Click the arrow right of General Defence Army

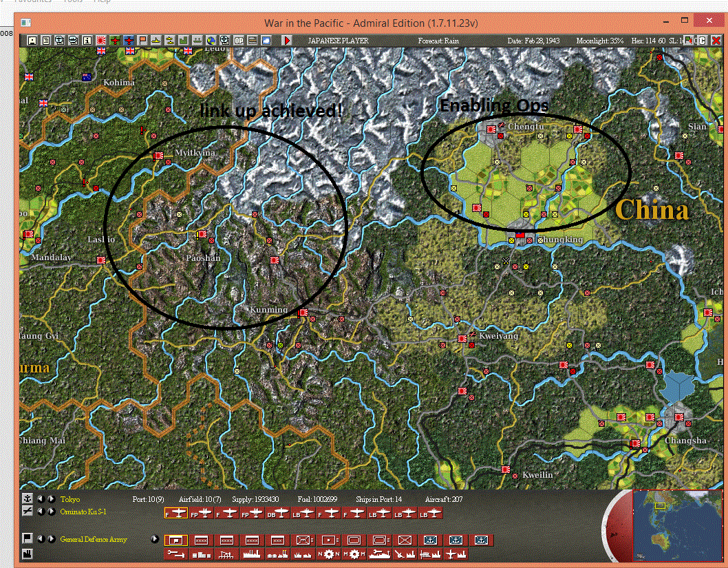155,539
